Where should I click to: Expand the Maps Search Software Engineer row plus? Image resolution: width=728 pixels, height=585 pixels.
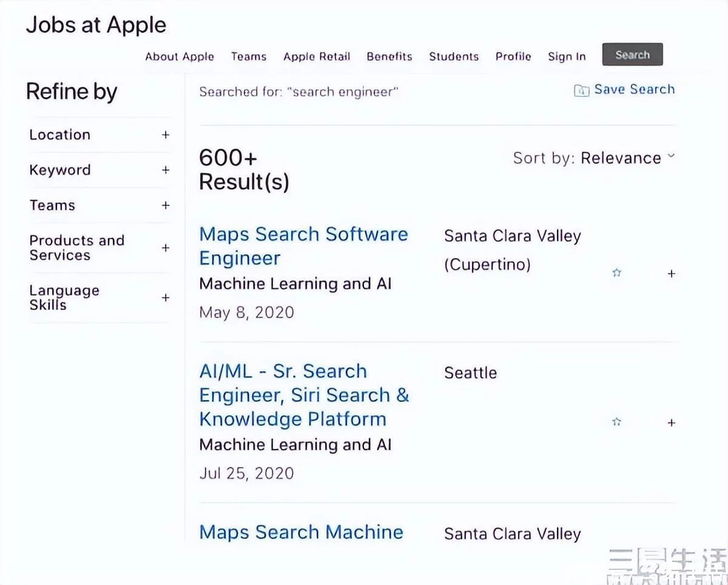[671, 274]
